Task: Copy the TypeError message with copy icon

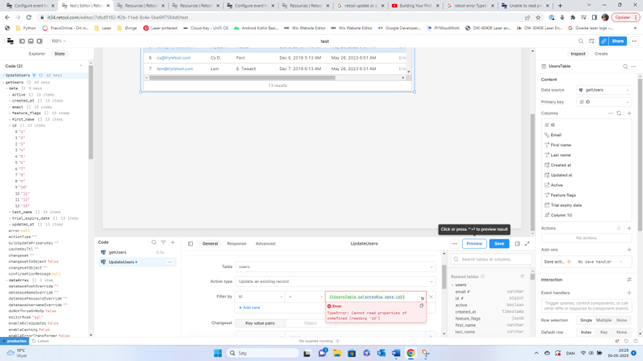Action: point(421,306)
